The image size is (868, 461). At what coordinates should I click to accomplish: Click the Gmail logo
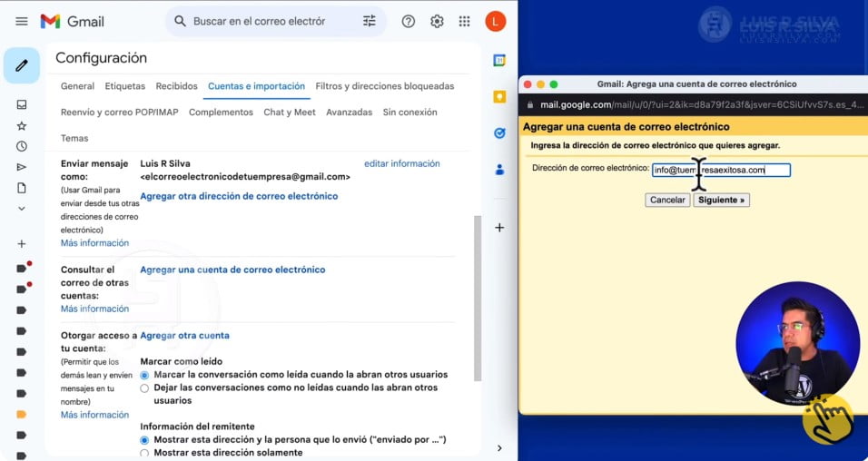[72, 22]
